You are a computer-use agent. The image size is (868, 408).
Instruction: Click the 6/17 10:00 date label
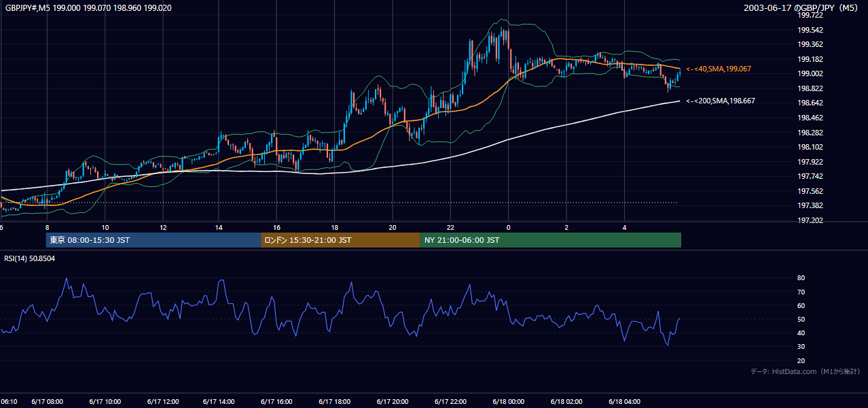105,401
